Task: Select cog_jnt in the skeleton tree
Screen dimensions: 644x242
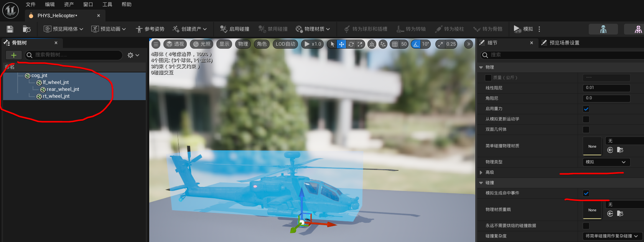Action: tap(39, 76)
